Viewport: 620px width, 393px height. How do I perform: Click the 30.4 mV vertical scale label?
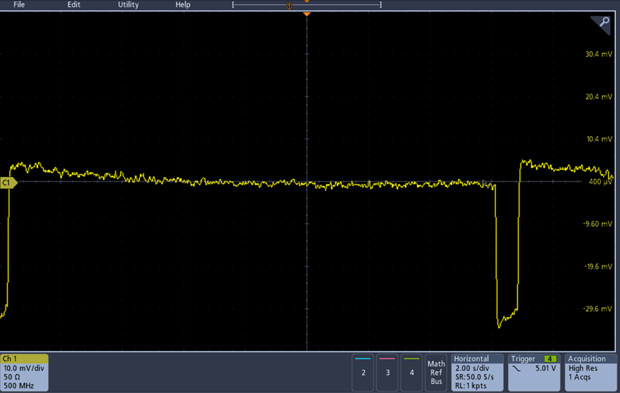coord(599,54)
